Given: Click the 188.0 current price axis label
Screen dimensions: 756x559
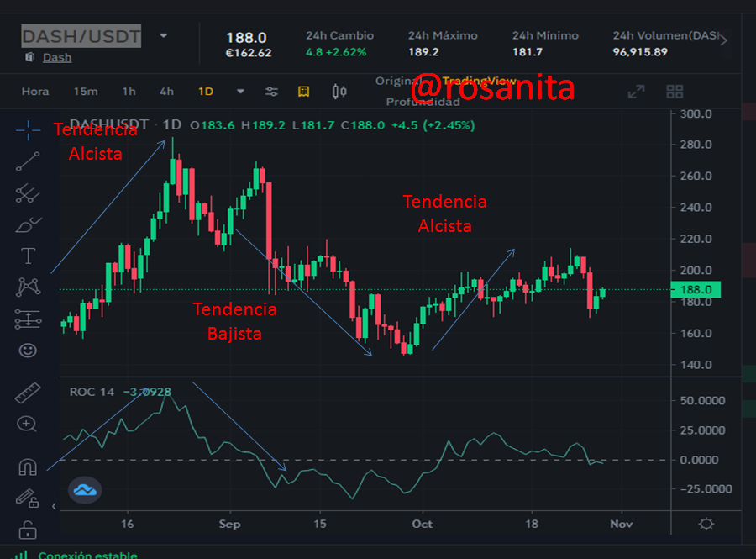Looking at the screenshot, I should click(696, 289).
